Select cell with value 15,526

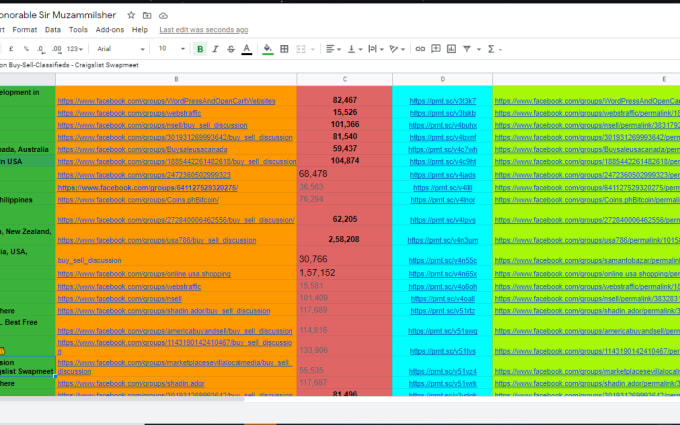(345, 112)
